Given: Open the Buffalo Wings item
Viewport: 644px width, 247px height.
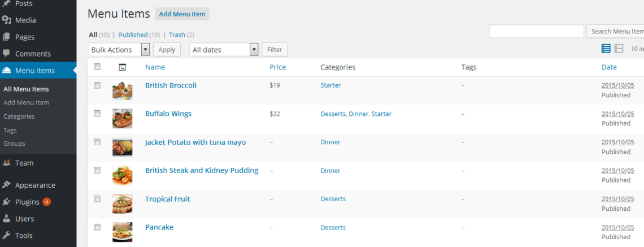Looking at the screenshot, I should tap(168, 114).
